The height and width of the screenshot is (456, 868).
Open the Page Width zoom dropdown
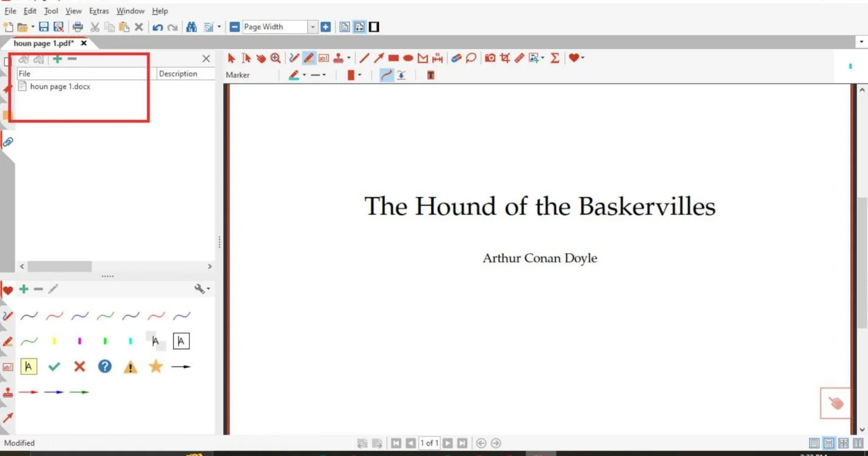(313, 27)
